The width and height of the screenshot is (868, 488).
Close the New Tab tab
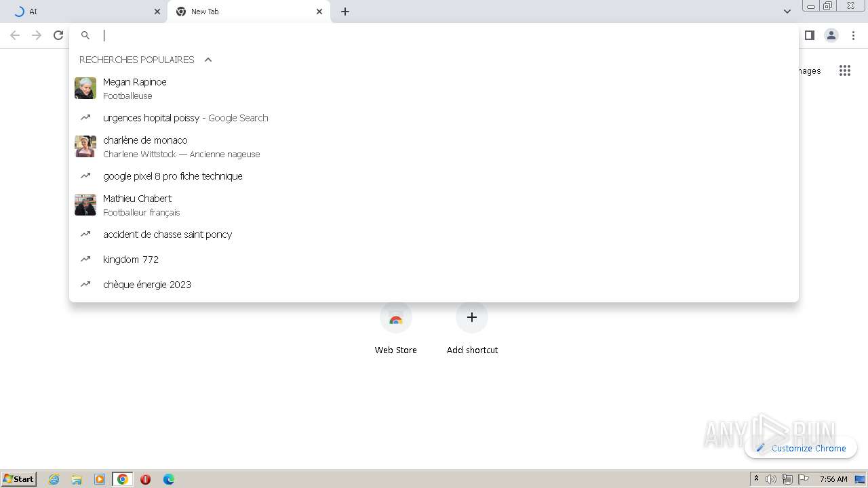point(319,12)
